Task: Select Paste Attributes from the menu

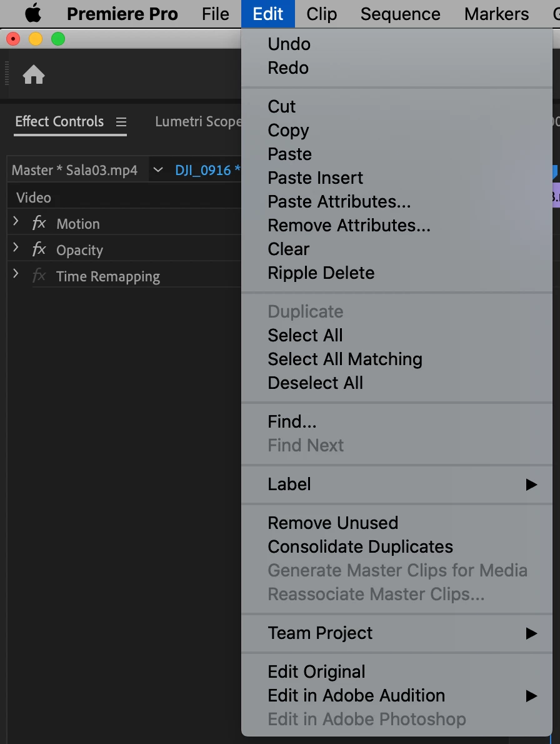Action: 339,201
